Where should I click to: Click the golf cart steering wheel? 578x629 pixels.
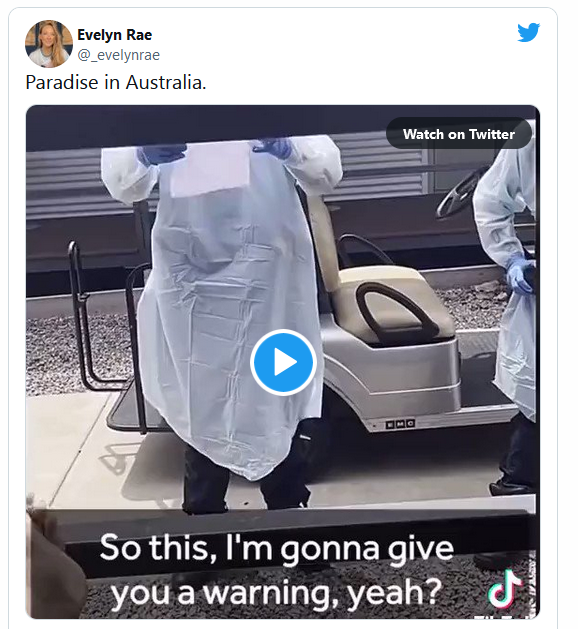click(x=459, y=193)
